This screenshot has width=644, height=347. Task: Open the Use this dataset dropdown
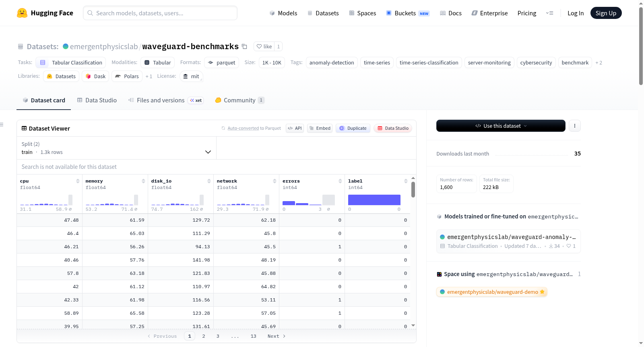click(501, 126)
